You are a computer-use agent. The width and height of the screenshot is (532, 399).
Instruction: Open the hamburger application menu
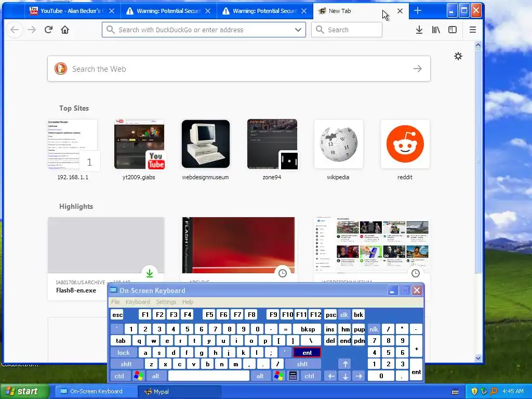pos(473,30)
